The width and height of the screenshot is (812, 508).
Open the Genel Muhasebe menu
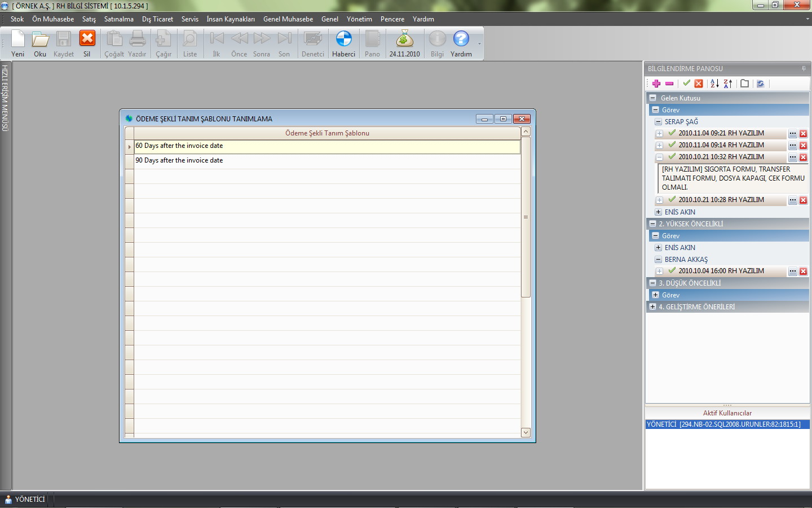[288, 19]
